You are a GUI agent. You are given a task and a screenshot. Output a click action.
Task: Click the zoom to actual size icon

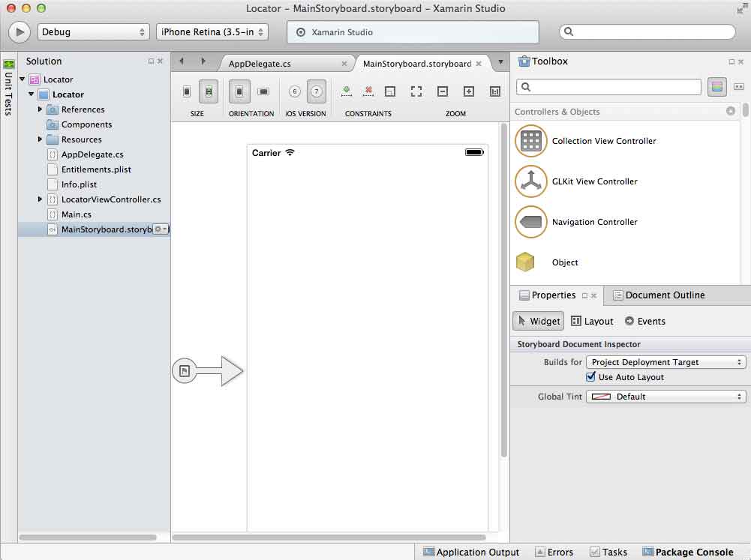click(495, 91)
